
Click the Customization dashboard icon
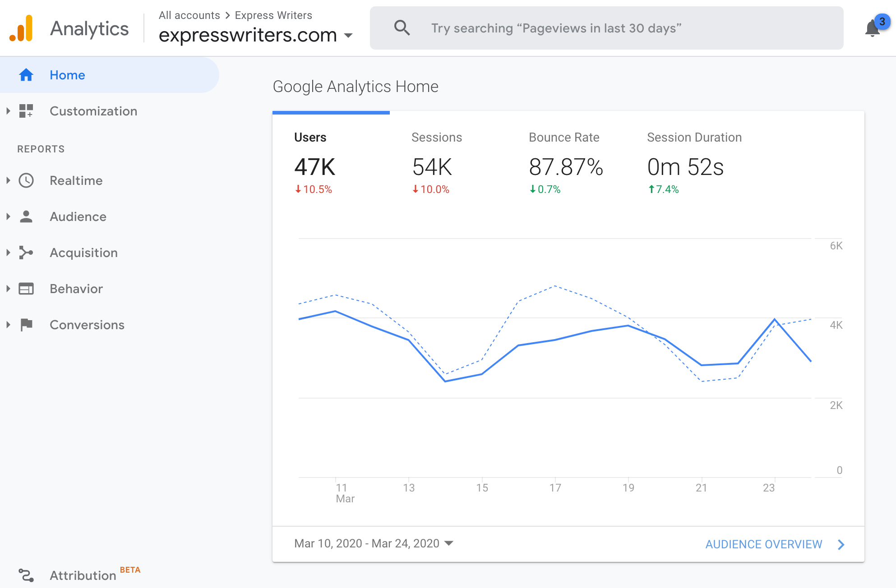tap(26, 111)
